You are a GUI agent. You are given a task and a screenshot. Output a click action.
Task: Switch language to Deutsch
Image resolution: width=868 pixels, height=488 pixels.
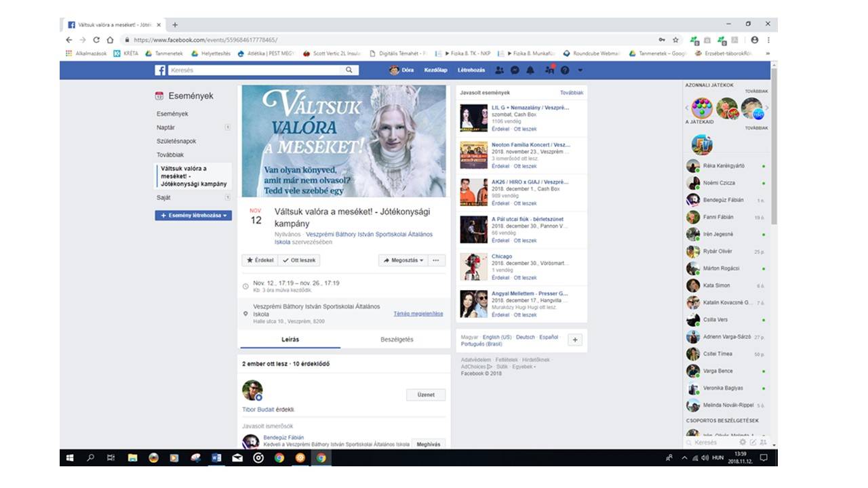pos(525,337)
